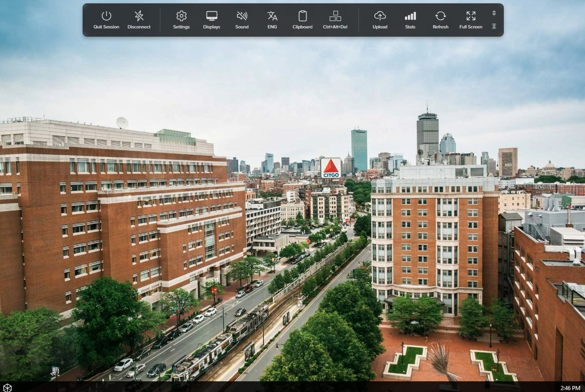Click the small icon below the pin
The image size is (585, 392).
[x=494, y=27]
